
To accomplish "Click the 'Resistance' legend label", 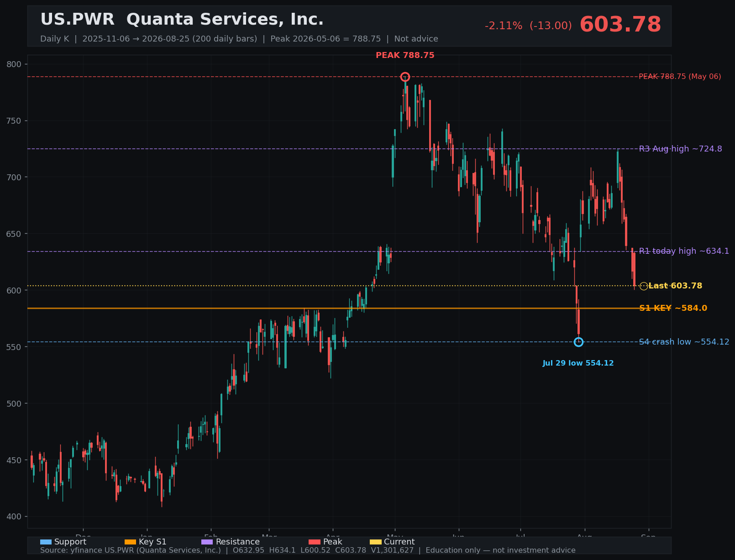I will [x=237, y=542].
